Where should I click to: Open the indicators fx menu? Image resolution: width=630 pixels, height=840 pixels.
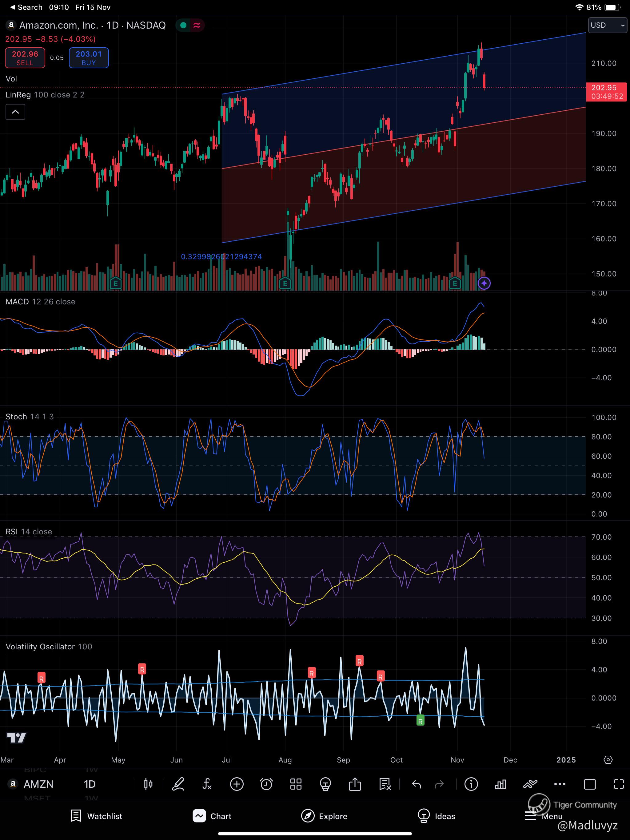(x=207, y=784)
